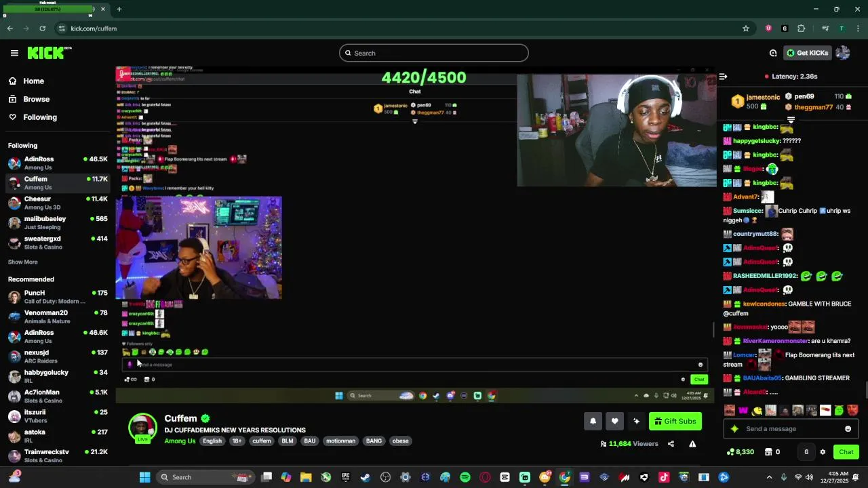Click the Windows Start button

144,477
